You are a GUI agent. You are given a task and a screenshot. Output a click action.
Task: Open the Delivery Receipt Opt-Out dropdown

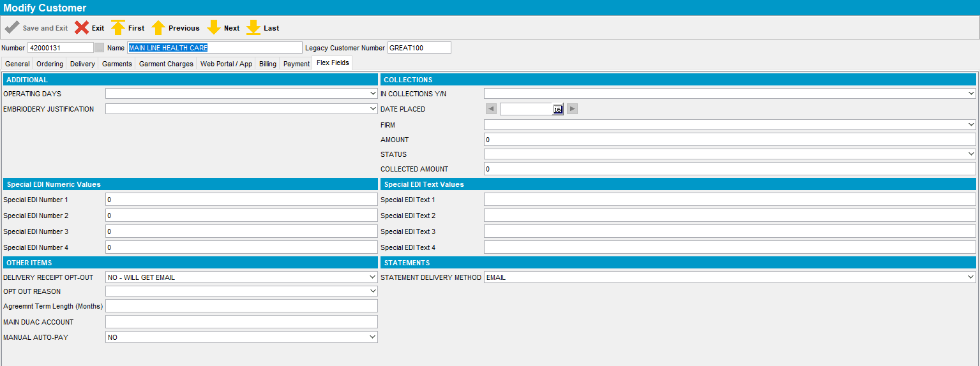373,277
